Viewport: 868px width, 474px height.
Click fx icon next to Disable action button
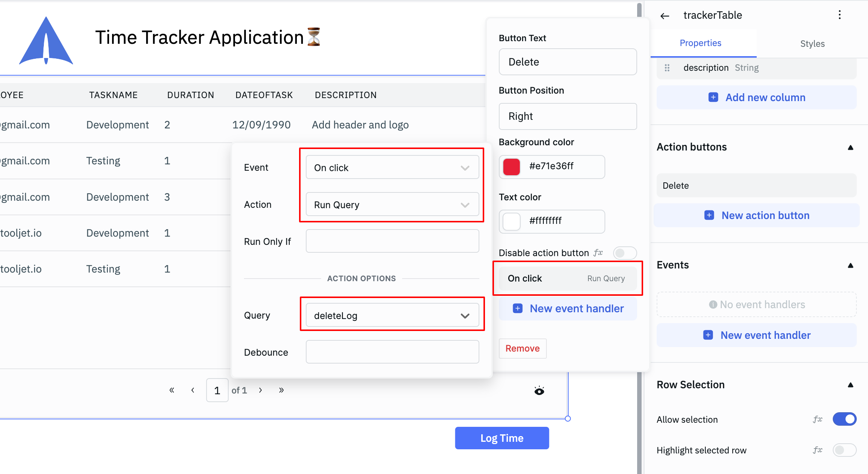[x=598, y=253]
